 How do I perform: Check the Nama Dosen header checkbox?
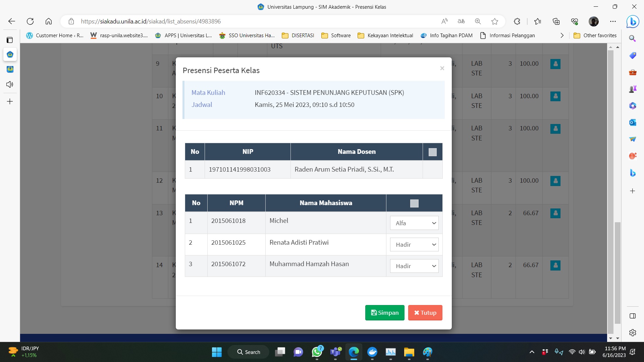[432, 152]
